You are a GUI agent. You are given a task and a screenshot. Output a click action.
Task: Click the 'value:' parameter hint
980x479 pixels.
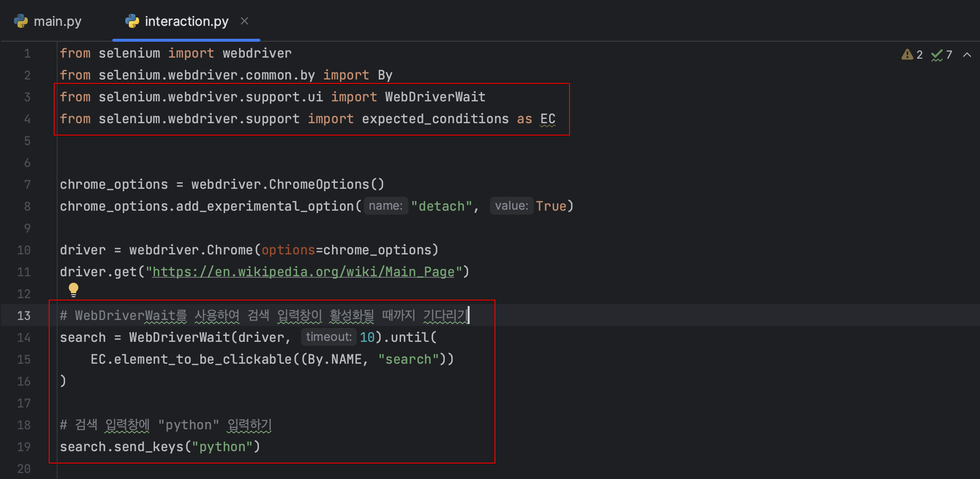[x=511, y=206]
